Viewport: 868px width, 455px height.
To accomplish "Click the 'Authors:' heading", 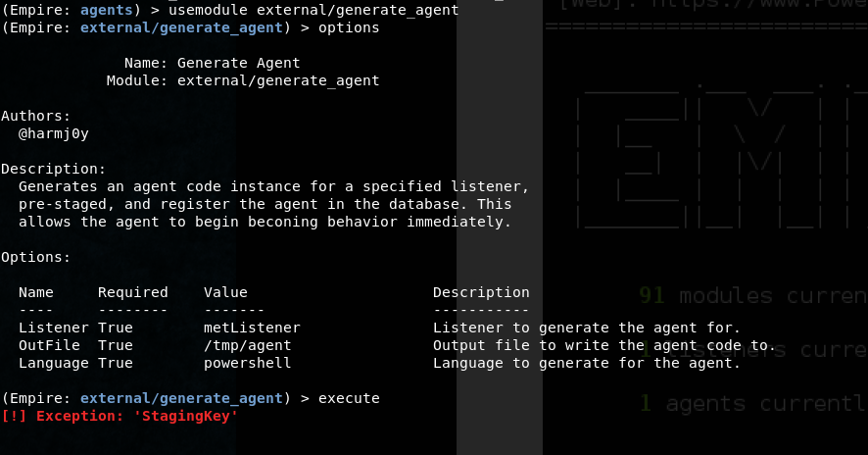I will tap(36, 116).
